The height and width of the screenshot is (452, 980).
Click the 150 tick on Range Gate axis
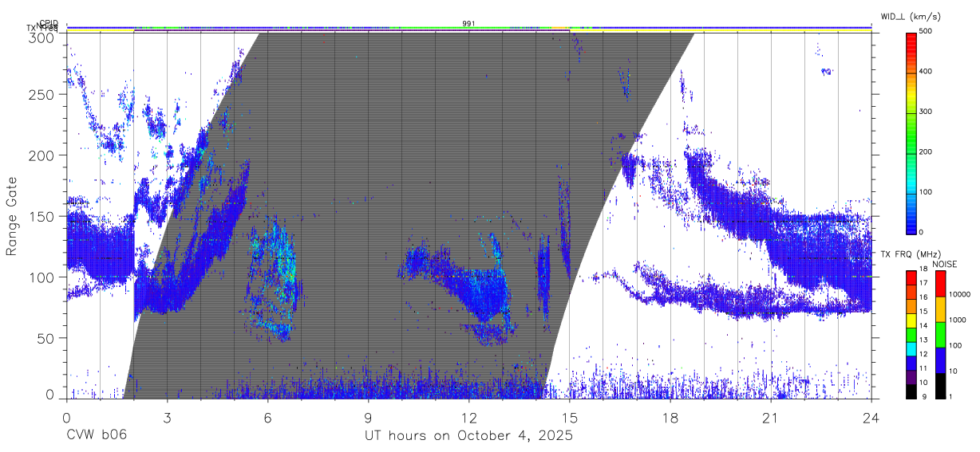pyautogui.click(x=42, y=216)
